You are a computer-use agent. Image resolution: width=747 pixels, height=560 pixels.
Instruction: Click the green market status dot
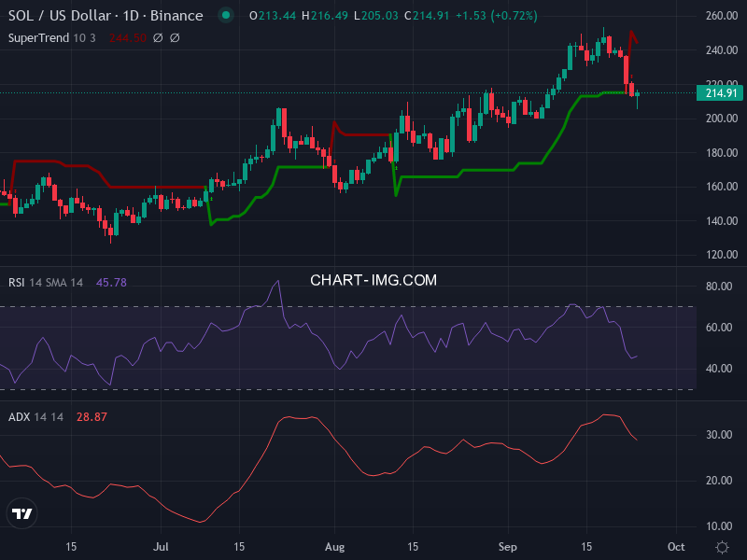(x=225, y=16)
